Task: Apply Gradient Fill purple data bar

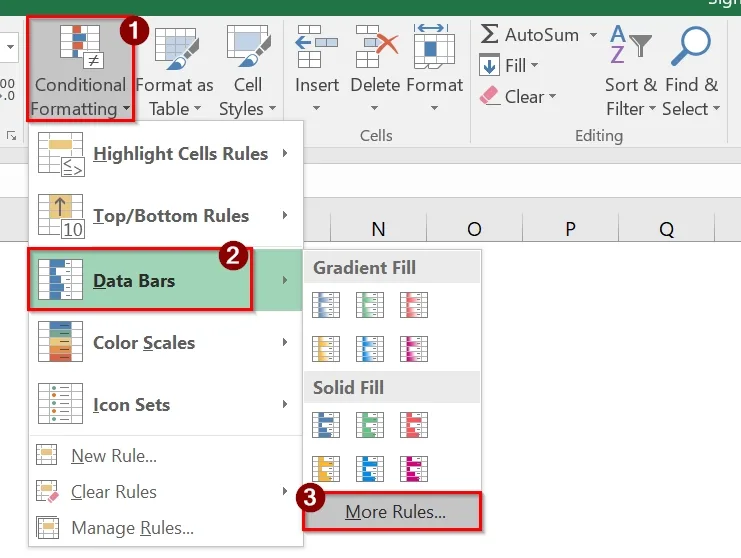Action: pos(414,349)
